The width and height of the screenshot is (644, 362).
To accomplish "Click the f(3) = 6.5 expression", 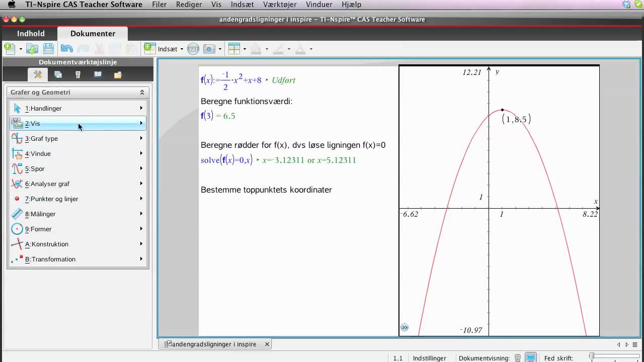I will click(218, 116).
